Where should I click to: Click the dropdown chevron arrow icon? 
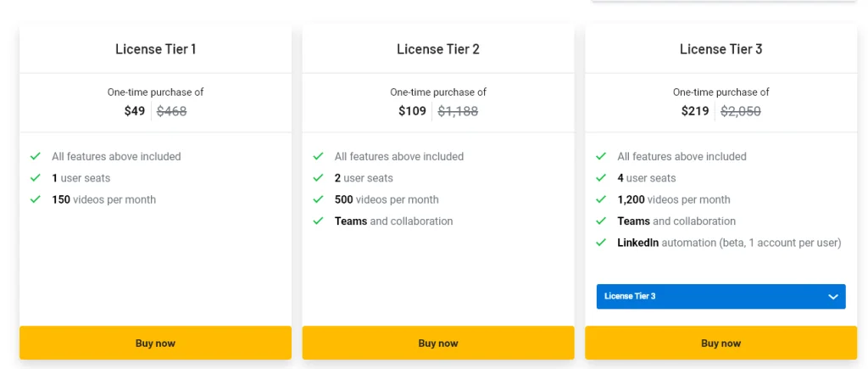click(833, 297)
